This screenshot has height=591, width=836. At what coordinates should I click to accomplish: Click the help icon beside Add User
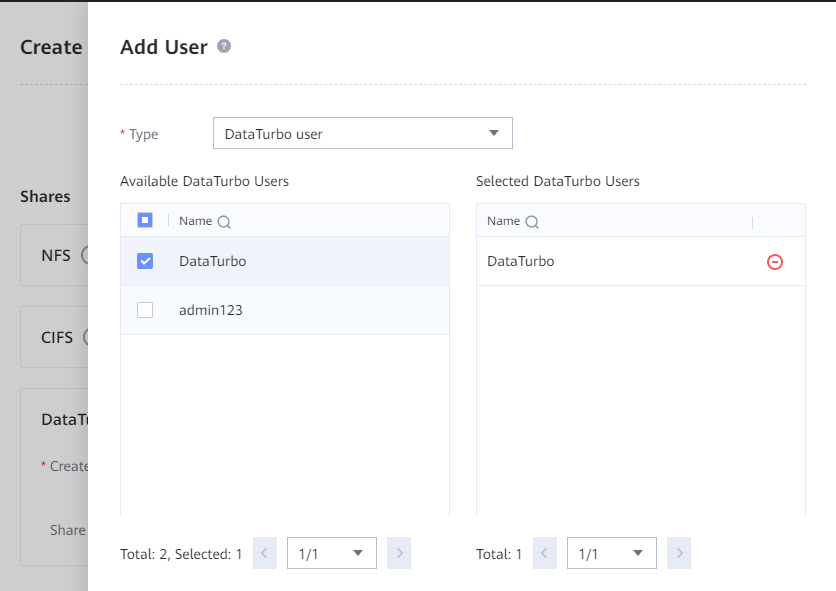(x=224, y=46)
